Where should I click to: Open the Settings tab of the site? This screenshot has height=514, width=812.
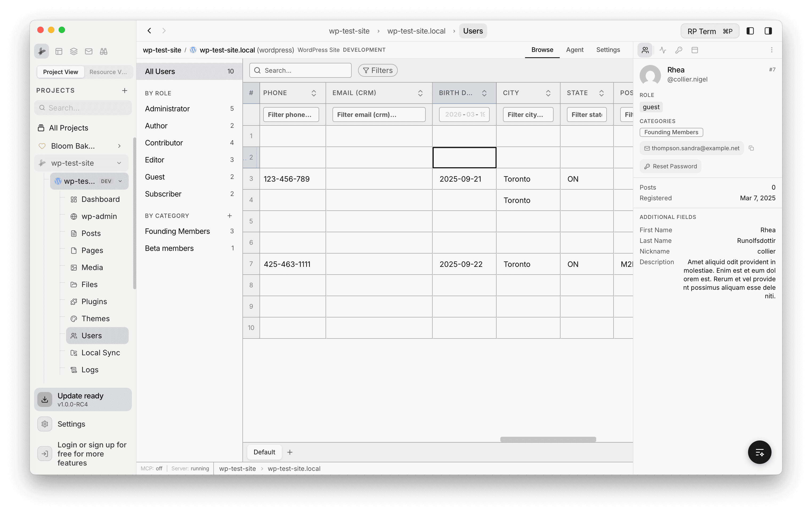pos(608,50)
